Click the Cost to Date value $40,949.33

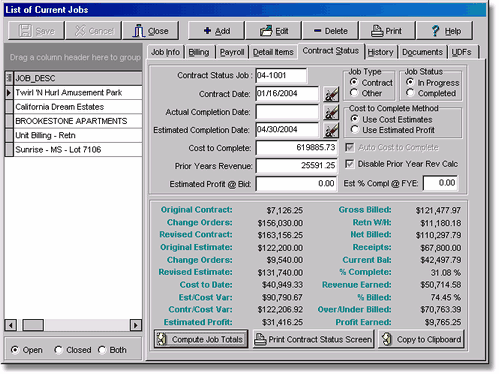(x=282, y=285)
